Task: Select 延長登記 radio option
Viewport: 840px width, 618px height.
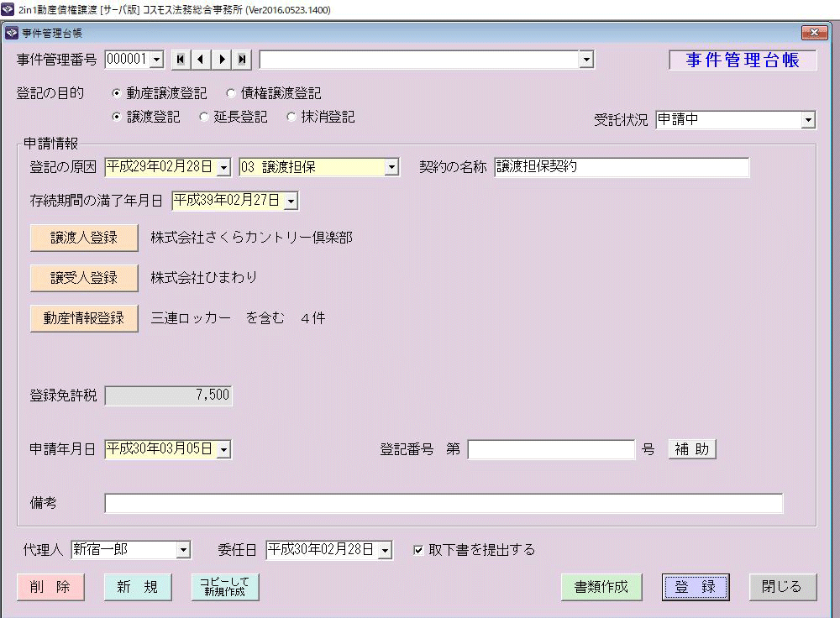Action: (204, 118)
